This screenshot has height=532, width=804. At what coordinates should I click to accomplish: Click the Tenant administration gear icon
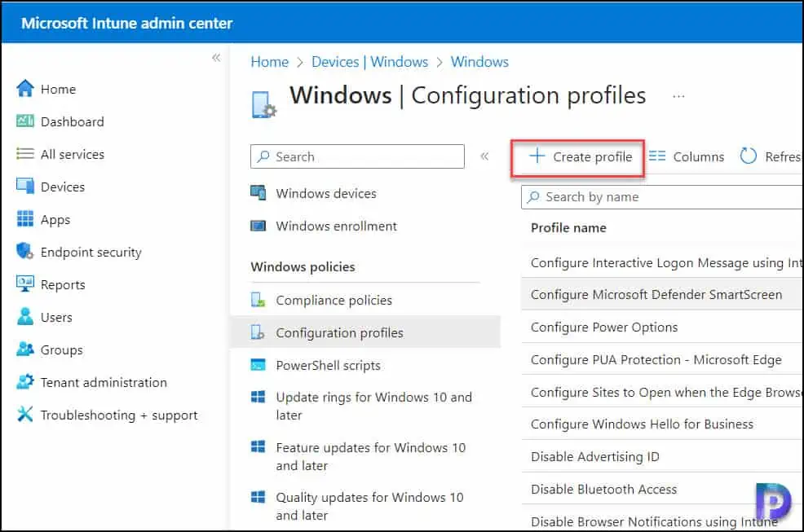pos(24,382)
